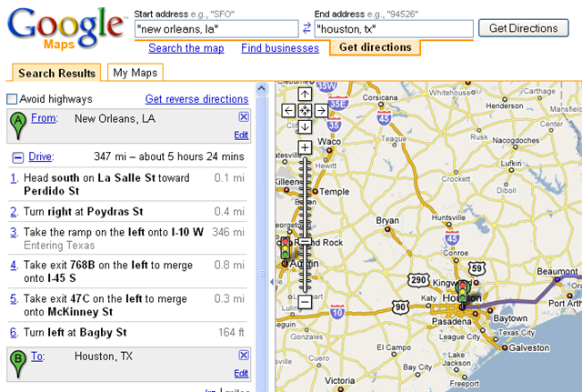The width and height of the screenshot is (582, 392).
Task: Collapse the Drive steps section
Action: (17, 157)
